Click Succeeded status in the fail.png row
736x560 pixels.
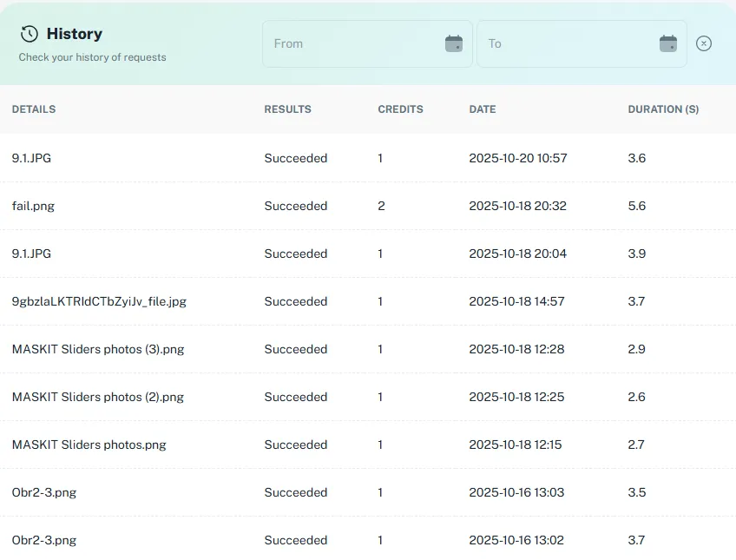tap(296, 206)
